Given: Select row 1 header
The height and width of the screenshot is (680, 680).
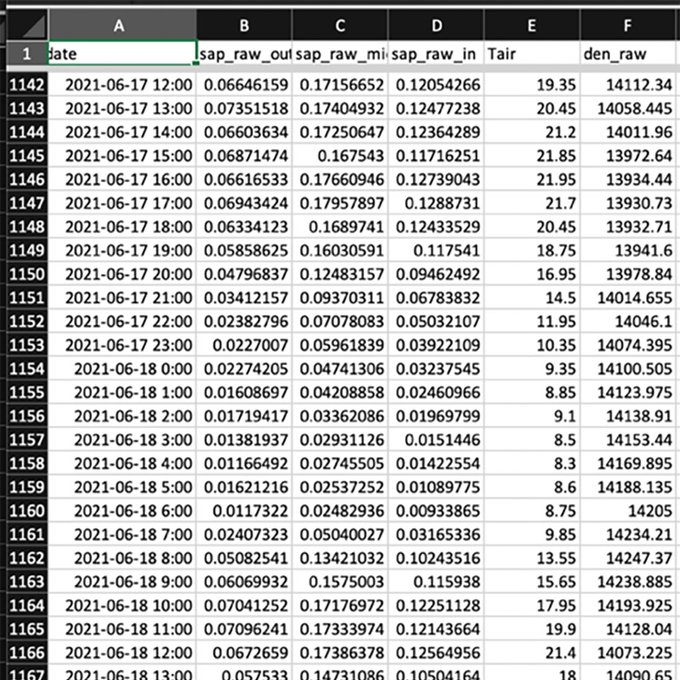Looking at the screenshot, I should [23, 53].
